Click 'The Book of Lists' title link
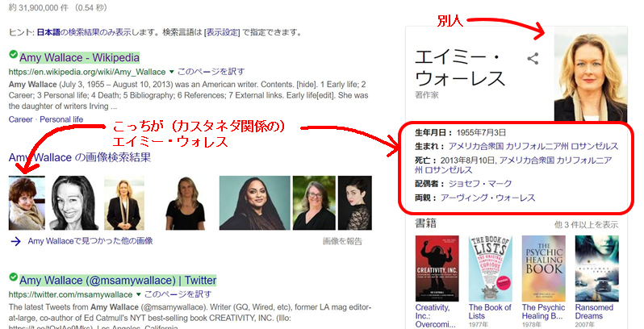Screen dimensions: 644x329 pos(490,311)
